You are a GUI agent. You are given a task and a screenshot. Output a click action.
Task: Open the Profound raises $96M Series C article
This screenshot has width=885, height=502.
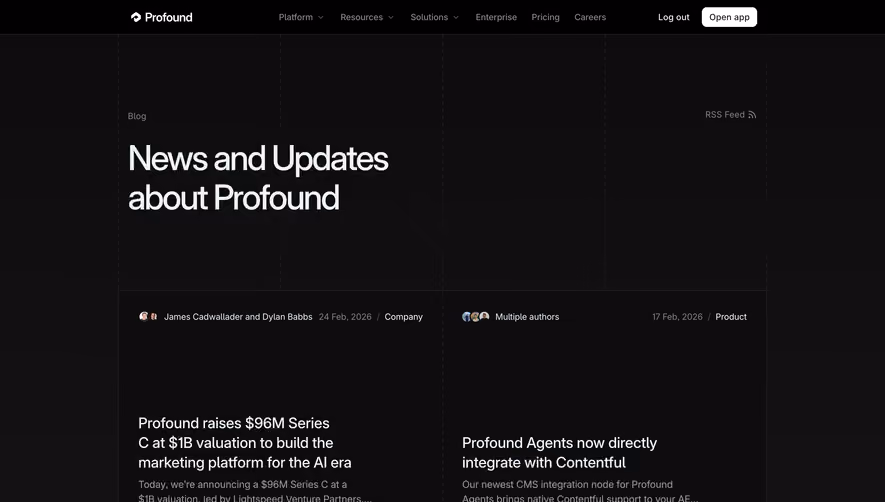pos(244,443)
